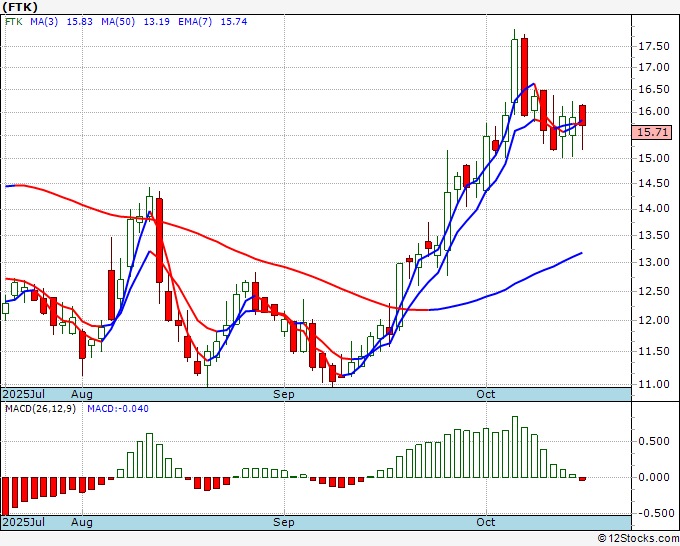Click the large red candlestick near 17.50
This screenshot has height=546, width=680.
point(524,77)
